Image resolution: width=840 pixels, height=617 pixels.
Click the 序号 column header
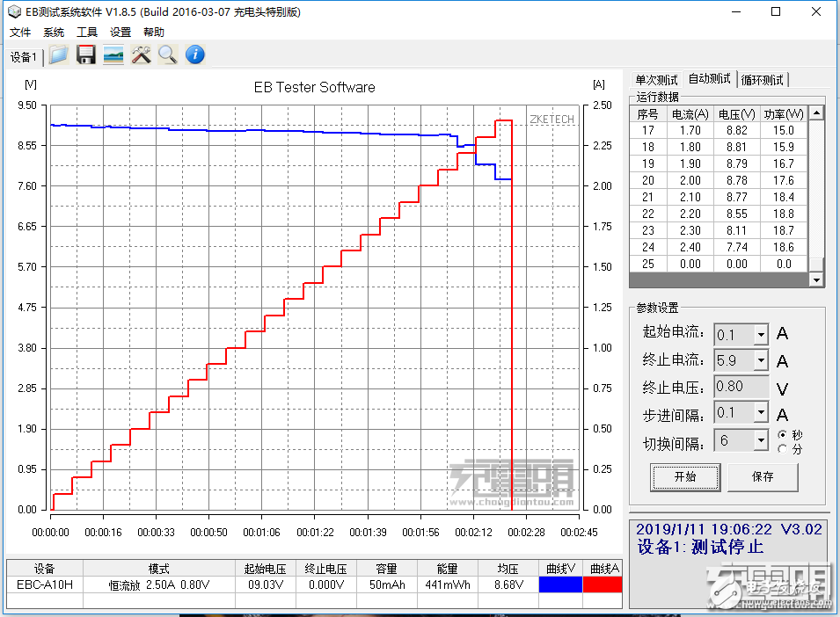648,114
